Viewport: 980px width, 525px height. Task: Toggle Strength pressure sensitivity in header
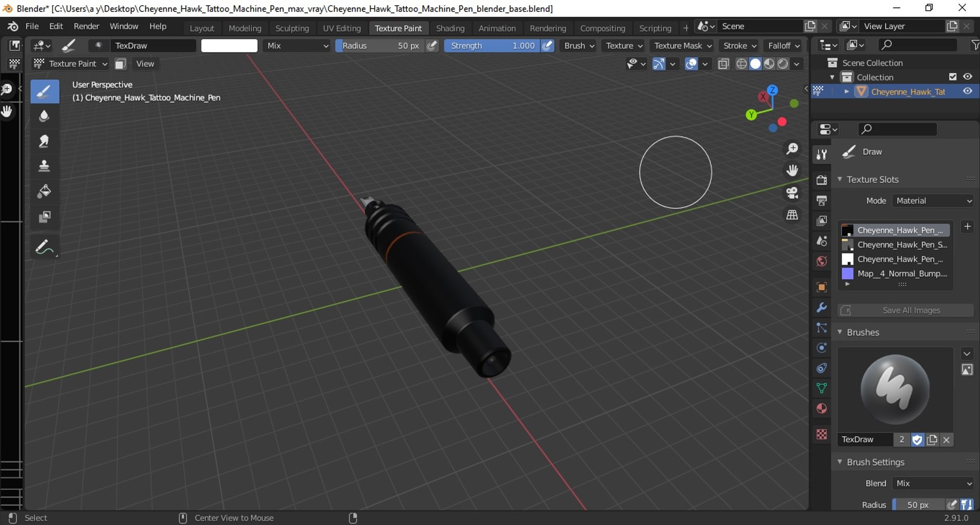(547, 45)
